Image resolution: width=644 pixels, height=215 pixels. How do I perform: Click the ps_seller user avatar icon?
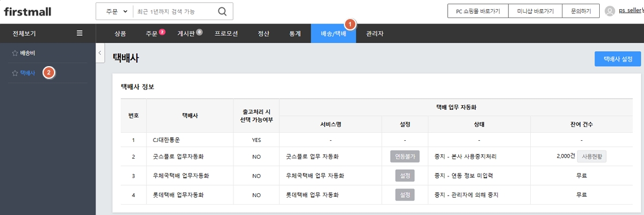(x=610, y=11)
